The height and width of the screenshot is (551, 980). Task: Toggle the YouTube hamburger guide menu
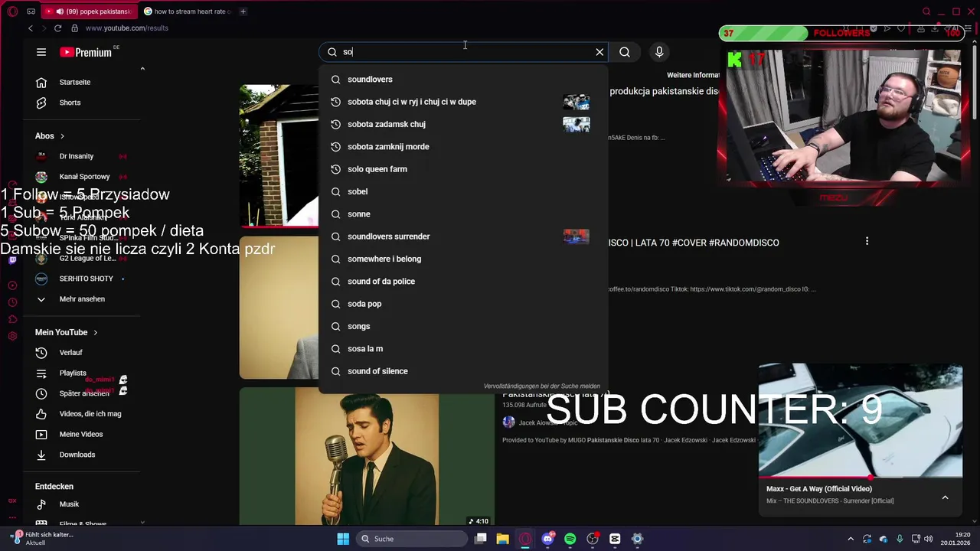click(x=41, y=52)
